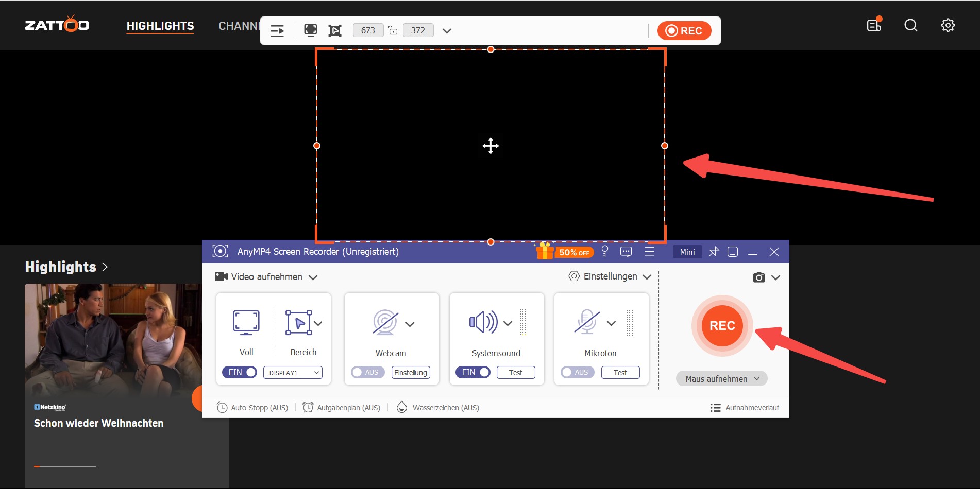Click the move crosshair in capture area
Screen dimensions: 980x489
pos(491,146)
